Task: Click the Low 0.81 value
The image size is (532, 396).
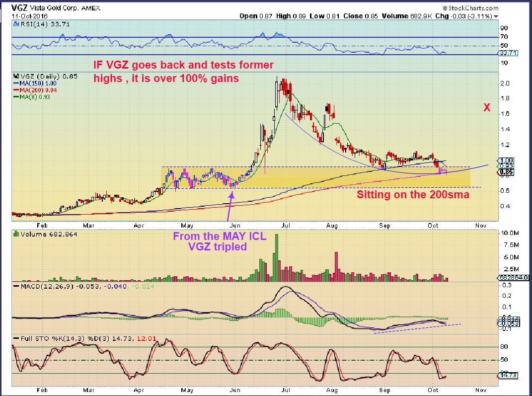Action: (x=324, y=16)
